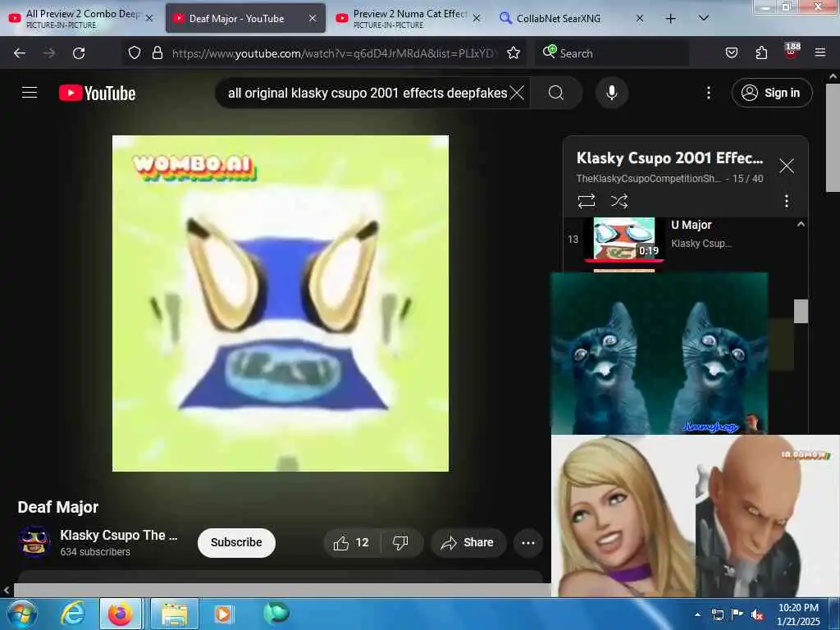Image resolution: width=840 pixels, height=630 pixels.
Task: Switch to Preview 2 Numa Cat Effect tab
Action: (x=409, y=18)
